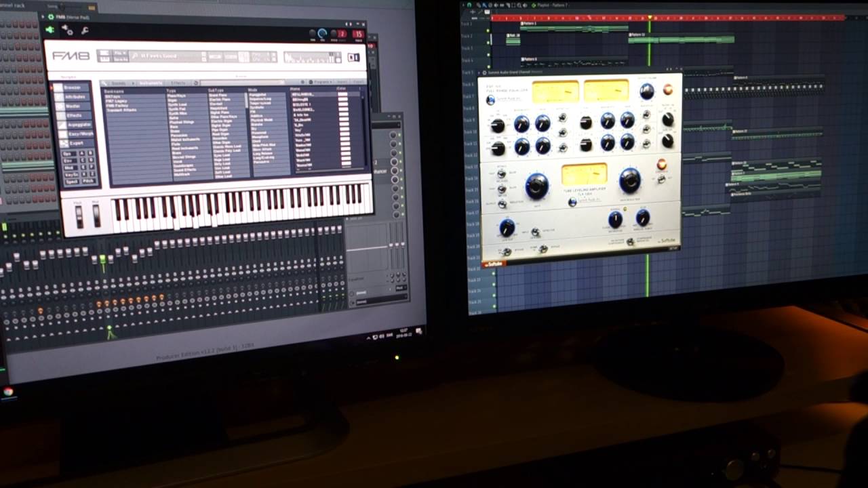868x488 pixels.
Task: Click the NI logo in FM8
Action: click(x=353, y=58)
